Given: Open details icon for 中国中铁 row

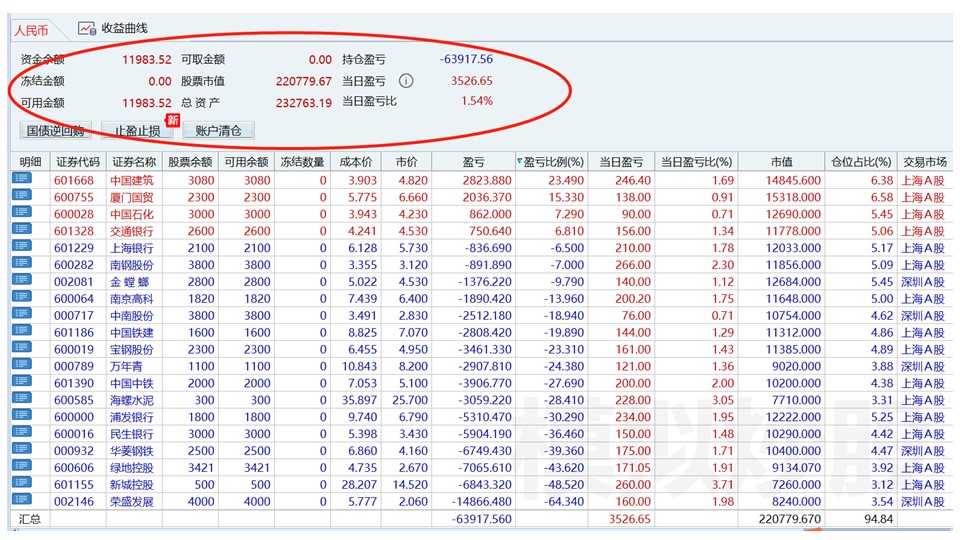Looking at the screenshot, I should (21, 381).
